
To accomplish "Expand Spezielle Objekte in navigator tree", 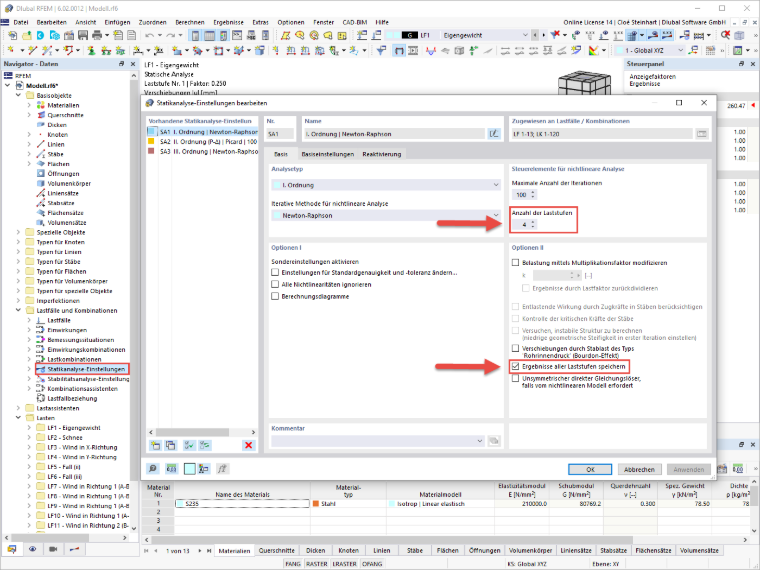I will [x=18, y=232].
